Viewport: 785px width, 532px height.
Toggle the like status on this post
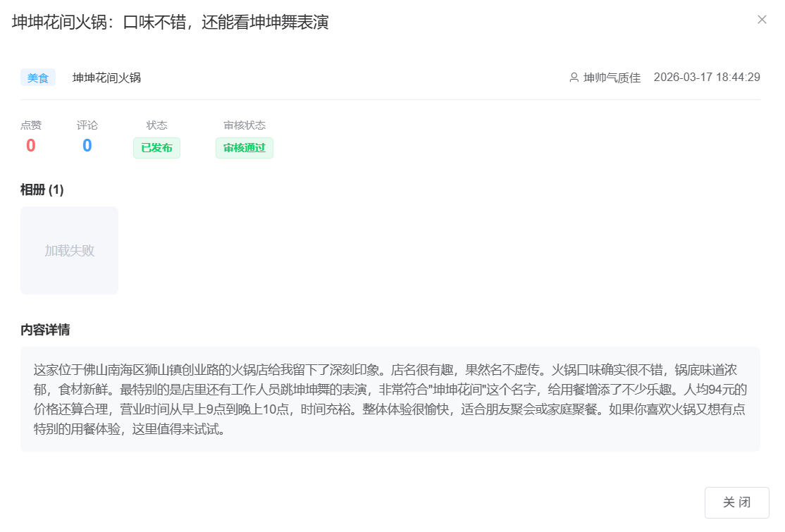30,144
